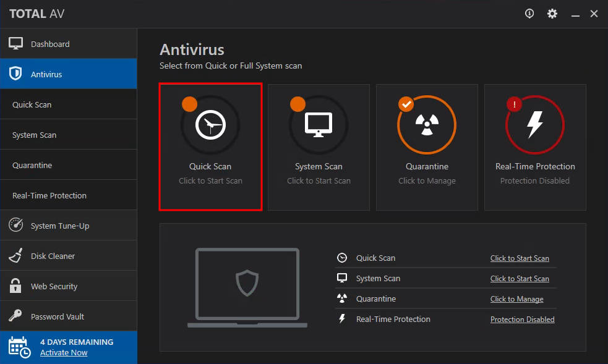Image resolution: width=608 pixels, height=364 pixels.
Task: Close the Total AV window
Action: 594,14
